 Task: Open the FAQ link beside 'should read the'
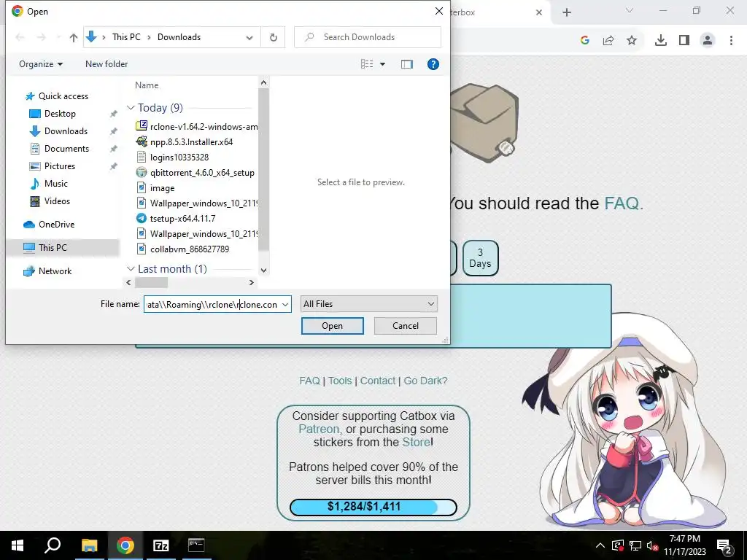click(x=624, y=203)
